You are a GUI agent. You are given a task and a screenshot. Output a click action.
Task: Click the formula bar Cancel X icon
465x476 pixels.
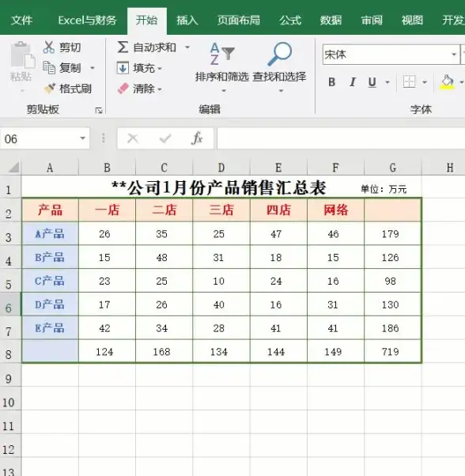133,138
